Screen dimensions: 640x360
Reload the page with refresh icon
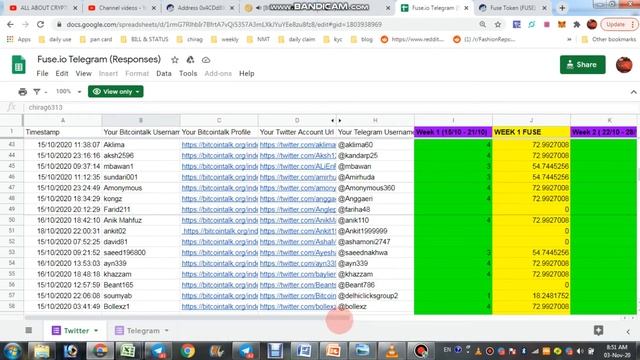pyautogui.click(x=40, y=24)
